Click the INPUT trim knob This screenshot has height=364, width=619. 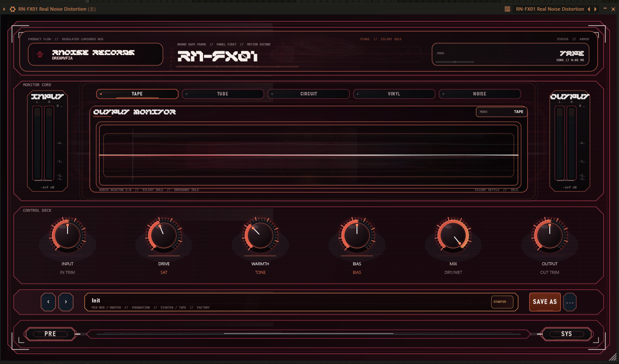(x=68, y=235)
